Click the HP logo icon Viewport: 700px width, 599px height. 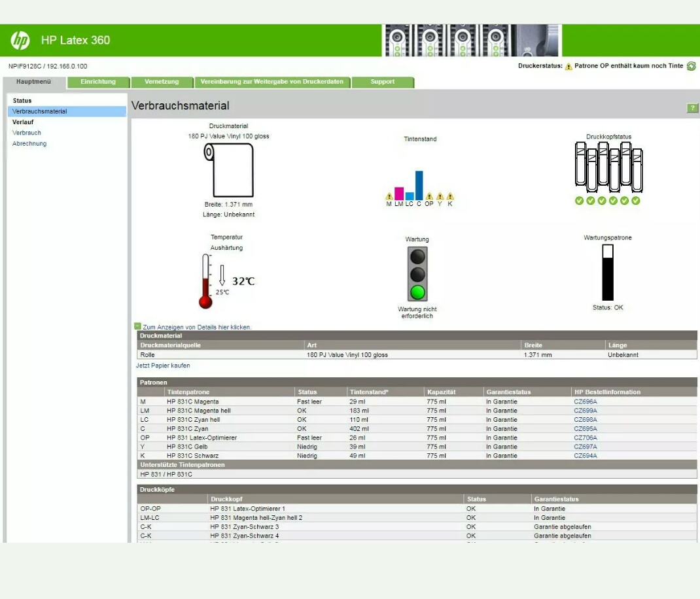pyautogui.click(x=20, y=40)
